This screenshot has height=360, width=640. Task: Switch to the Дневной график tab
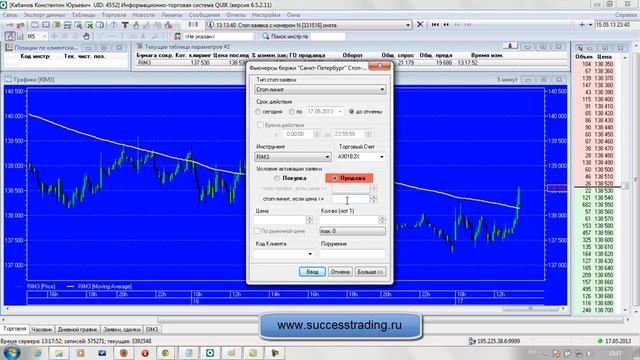click(78, 329)
